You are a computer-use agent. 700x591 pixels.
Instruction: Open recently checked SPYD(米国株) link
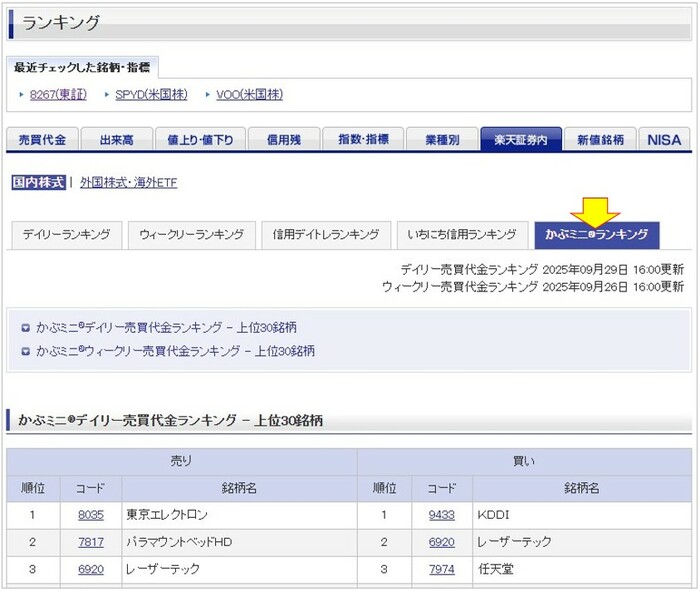pyautogui.click(x=151, y=95)
